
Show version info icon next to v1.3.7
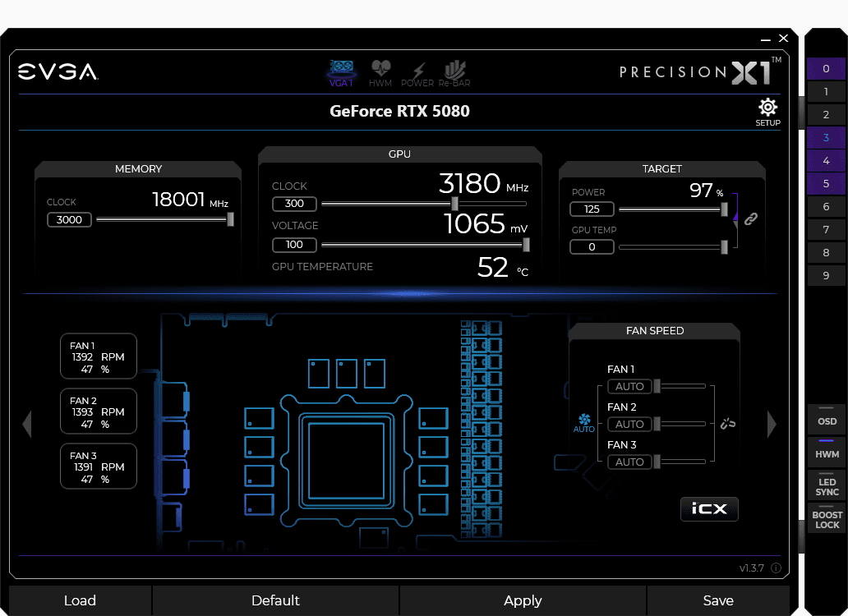(x=776, y=568)
